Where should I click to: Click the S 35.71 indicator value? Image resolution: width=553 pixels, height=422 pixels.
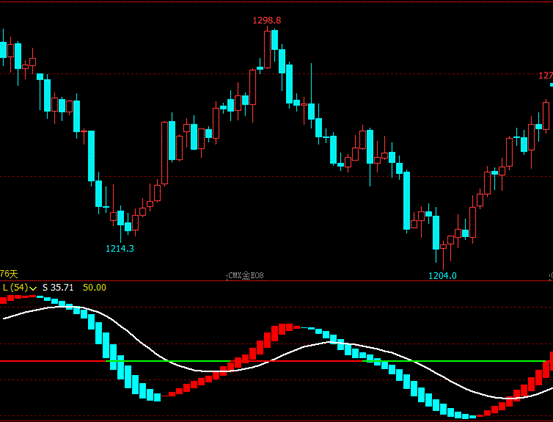[x=58, y=288]
